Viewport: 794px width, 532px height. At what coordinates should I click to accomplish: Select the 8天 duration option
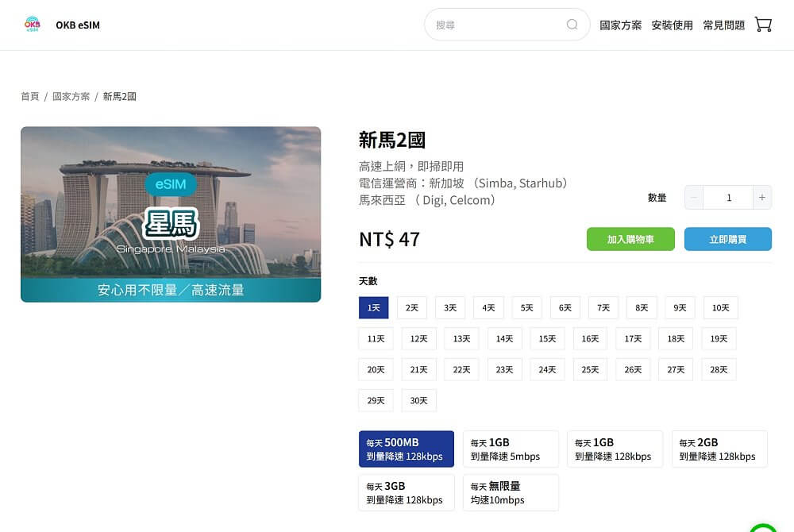642,308
